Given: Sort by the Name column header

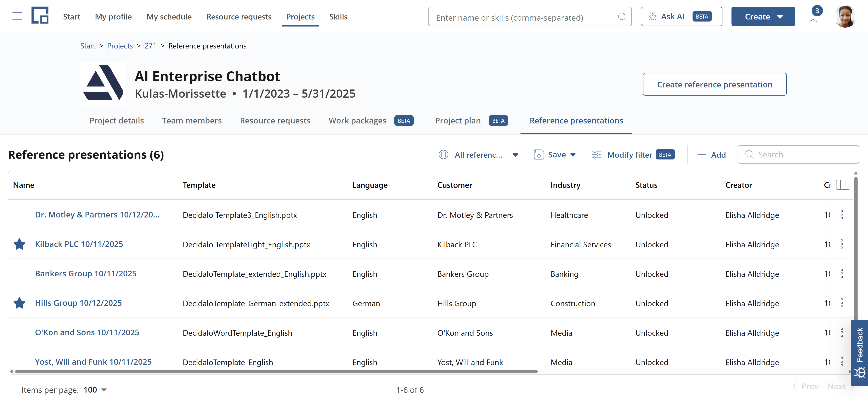Looking at the screenshot, I should click(x=24, y=185).
